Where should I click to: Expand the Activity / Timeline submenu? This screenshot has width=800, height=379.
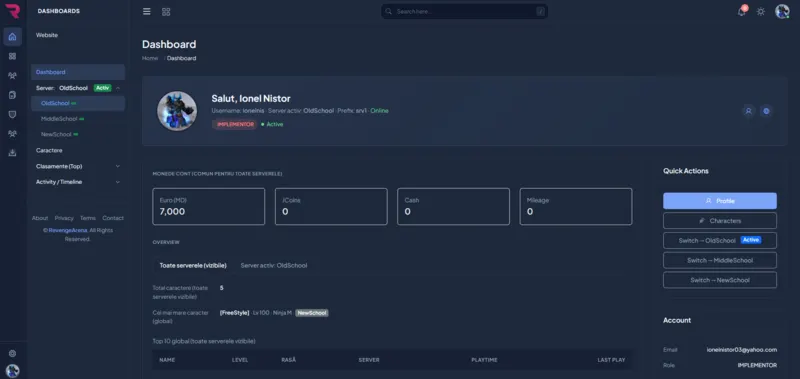point(78,182)
